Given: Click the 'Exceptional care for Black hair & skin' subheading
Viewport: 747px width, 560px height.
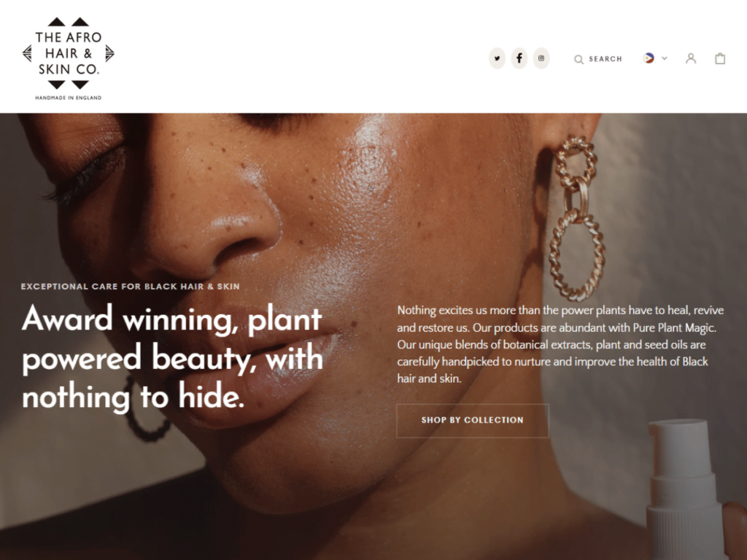Looking at the screenshot, I should point(131,287).
